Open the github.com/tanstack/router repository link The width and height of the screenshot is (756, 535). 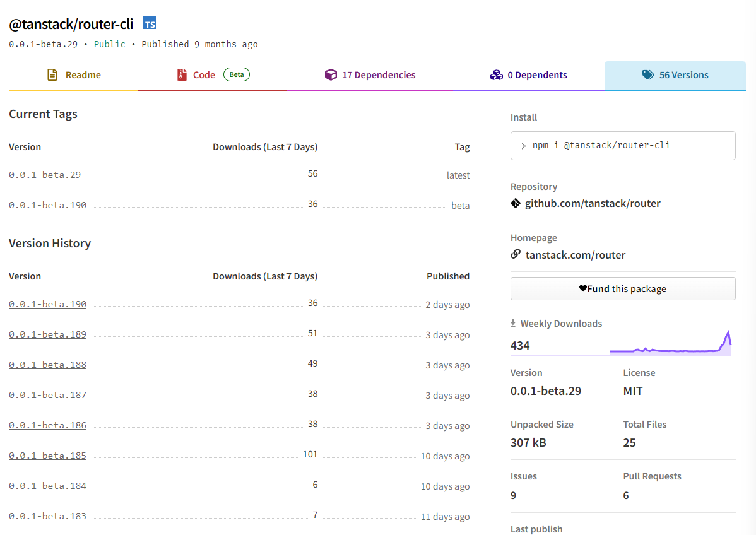coord(593,203)
